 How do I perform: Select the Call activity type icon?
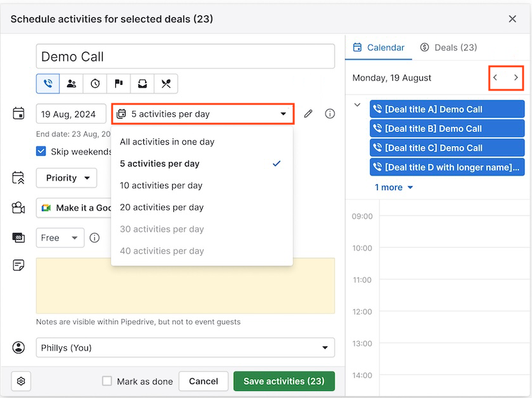[48, 84]
